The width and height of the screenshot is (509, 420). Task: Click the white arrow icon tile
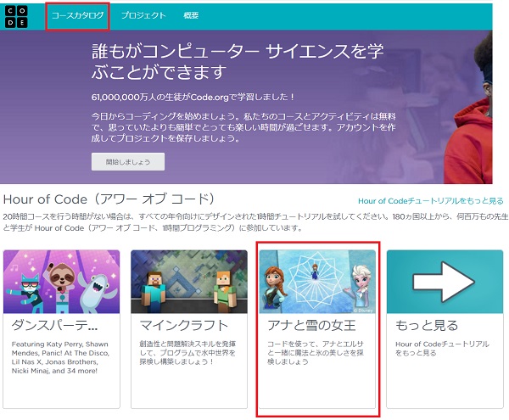445,282
